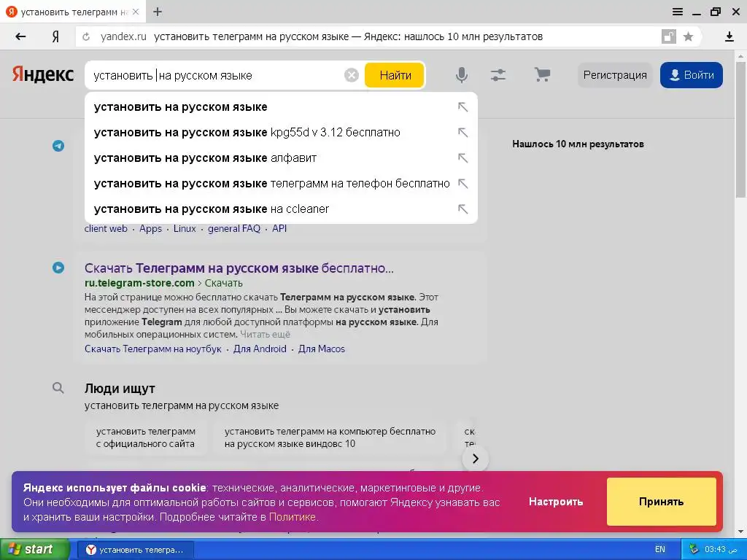The width and height of the screenshot is (747, 560).
Task: Show more related queries with right chevron
Action: click(475, 459)
